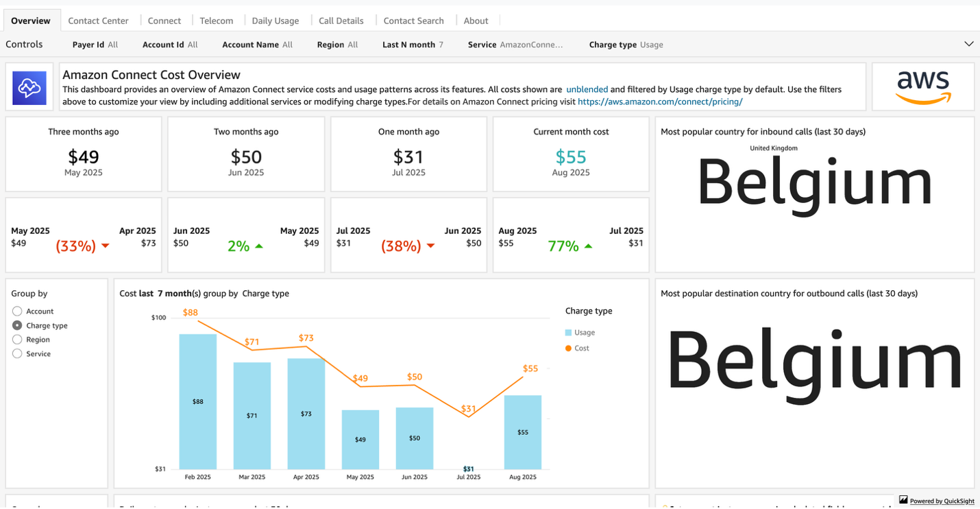Click the green up arrow beside 77%

tap(588, 246)
